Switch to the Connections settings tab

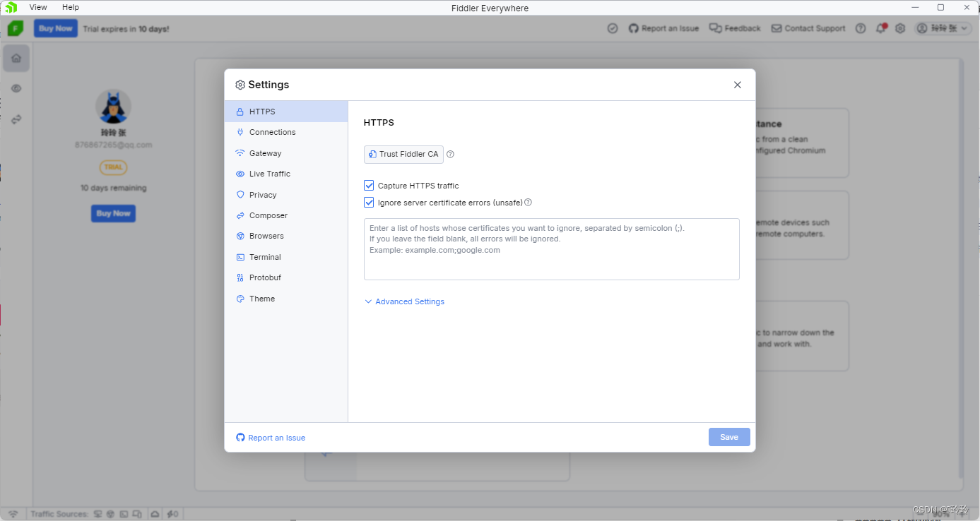286,132
